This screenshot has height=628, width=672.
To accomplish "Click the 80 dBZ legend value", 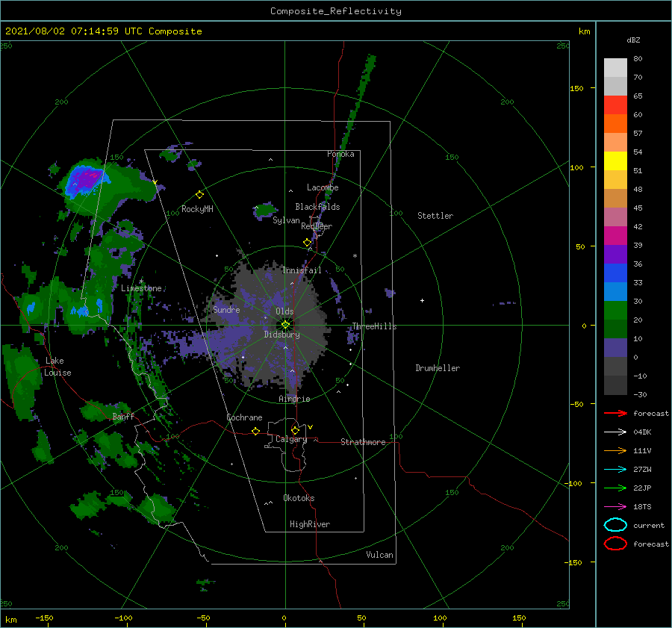I will 638,59.
